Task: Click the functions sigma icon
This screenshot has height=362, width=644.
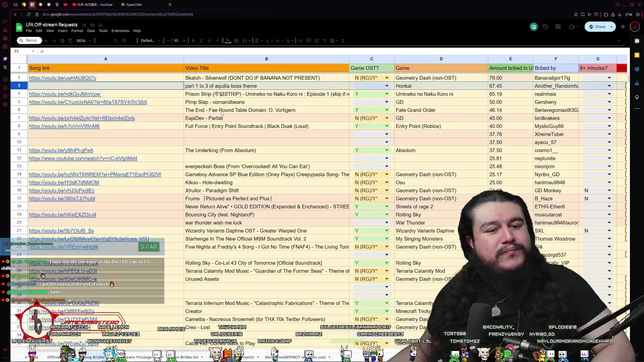Action: click(344, 40)
